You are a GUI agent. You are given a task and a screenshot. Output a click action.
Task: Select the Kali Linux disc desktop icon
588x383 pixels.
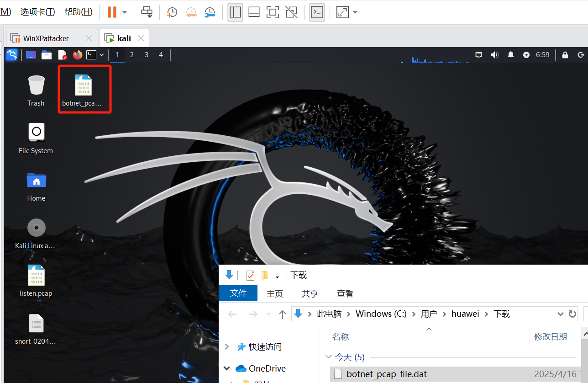[x=36, y=234]
